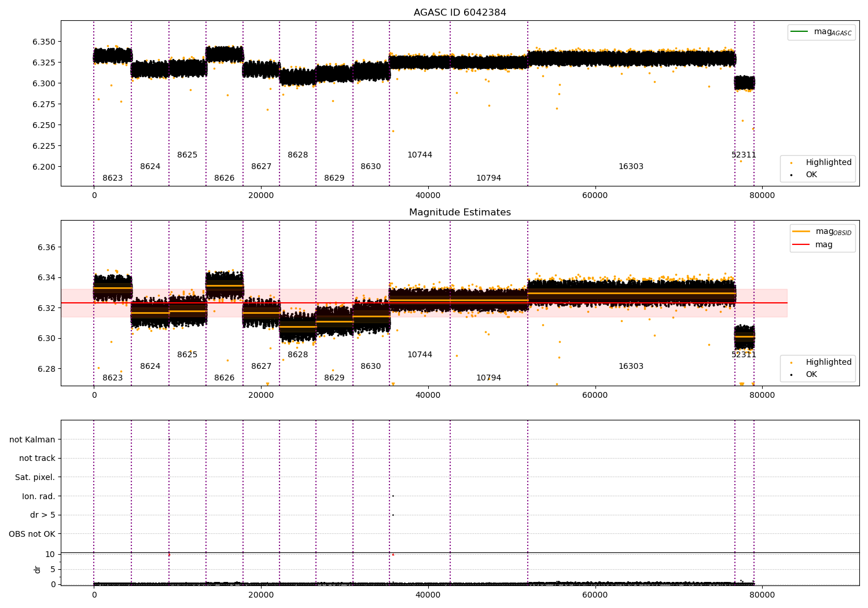This screenshot has width=868, height=608.
Task: Click obsid label 16303 in AGASC ID plot
Action: (x=631, y=167)
